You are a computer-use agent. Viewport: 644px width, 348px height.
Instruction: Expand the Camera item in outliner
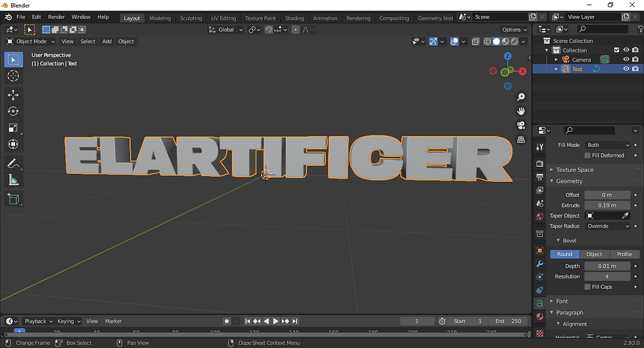coord(556,60)
